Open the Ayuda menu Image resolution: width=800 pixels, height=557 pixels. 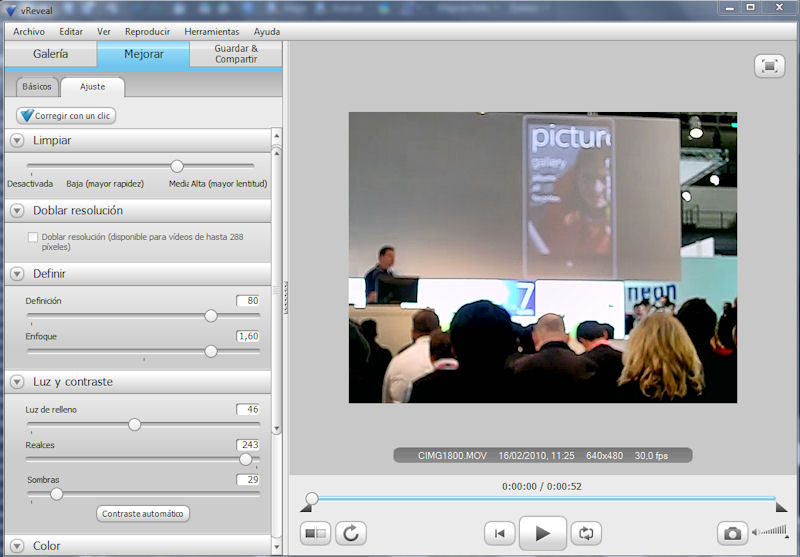(x=267, y=32)
